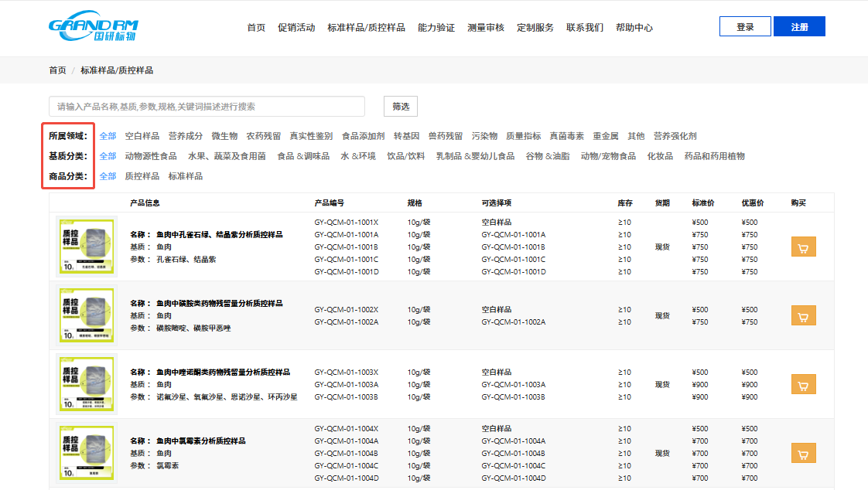The image size is (868, 490).
Task: Filter by 重金属 field category
Action: pos(606,136)
